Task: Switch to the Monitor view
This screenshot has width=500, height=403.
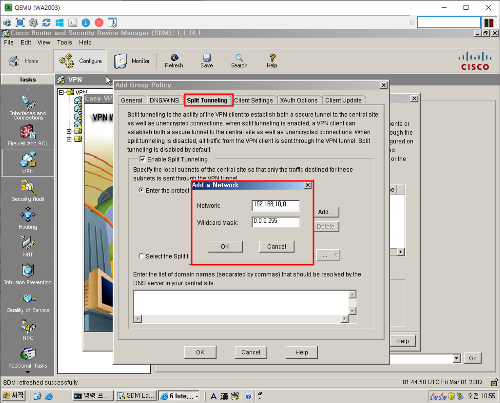Action: pyautogui.click(x=132, y=61)
